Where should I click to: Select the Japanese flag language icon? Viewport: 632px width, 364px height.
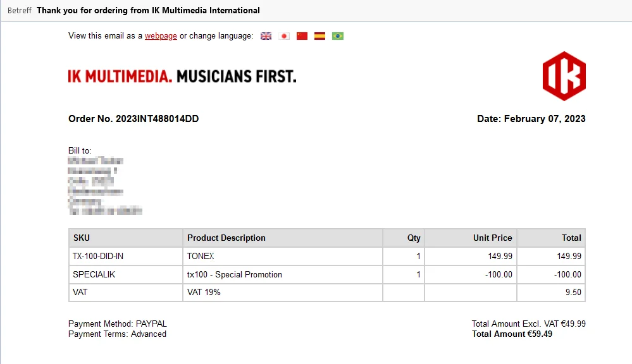(x=284, y=36)
